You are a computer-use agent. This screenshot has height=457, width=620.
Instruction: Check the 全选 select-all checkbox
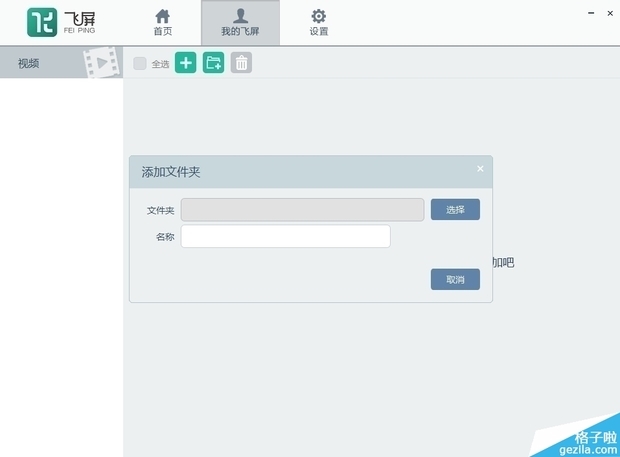click(140, 64)
